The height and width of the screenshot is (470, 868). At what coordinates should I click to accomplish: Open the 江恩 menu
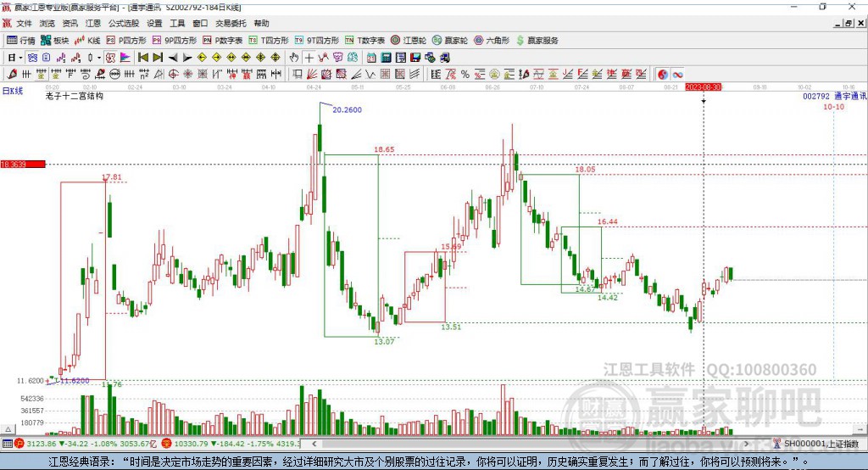[x=93, y=23]
